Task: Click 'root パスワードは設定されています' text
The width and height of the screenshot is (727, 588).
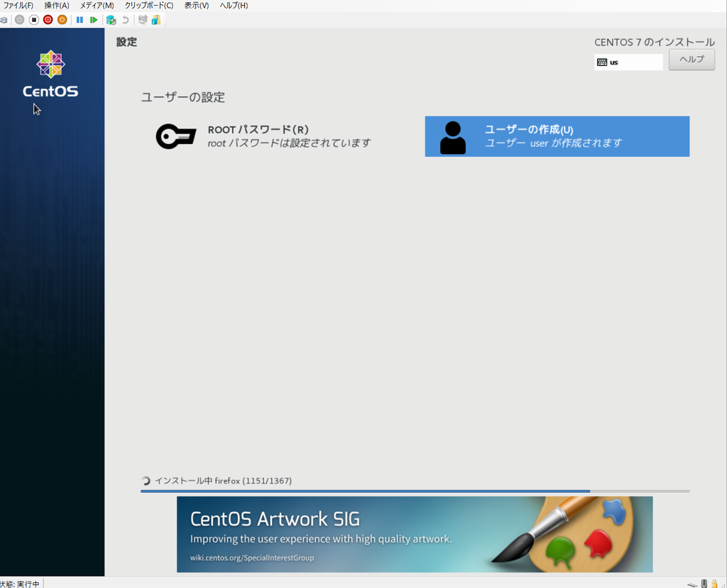Action: point(290,143)
